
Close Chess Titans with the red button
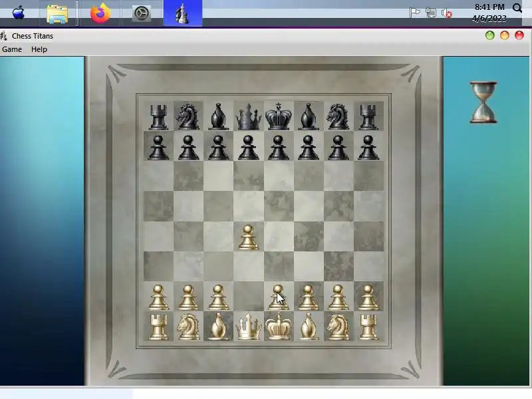[519, 35]
